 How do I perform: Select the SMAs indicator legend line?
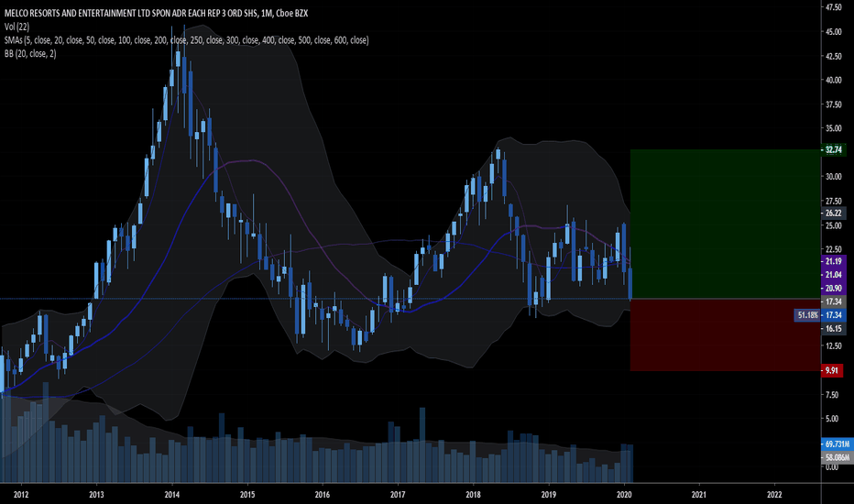tap(186, 40)
